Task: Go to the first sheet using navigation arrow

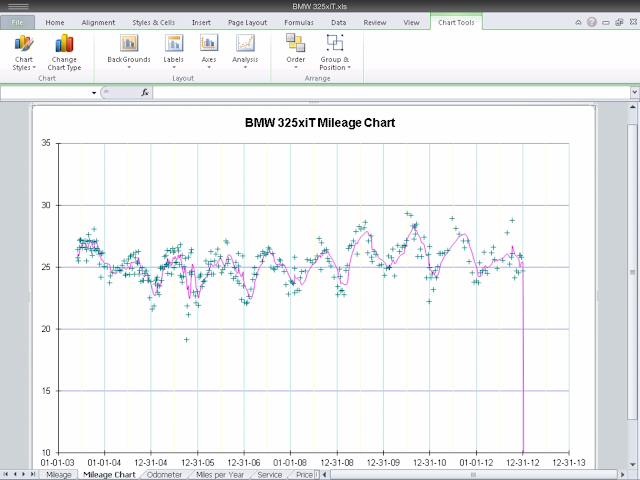Action: [7, 475]
